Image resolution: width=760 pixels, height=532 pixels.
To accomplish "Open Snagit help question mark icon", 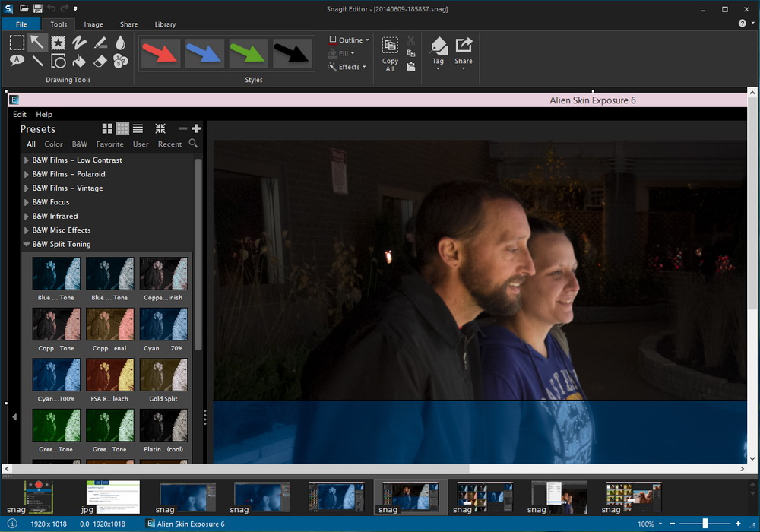I will pos(742,24).
